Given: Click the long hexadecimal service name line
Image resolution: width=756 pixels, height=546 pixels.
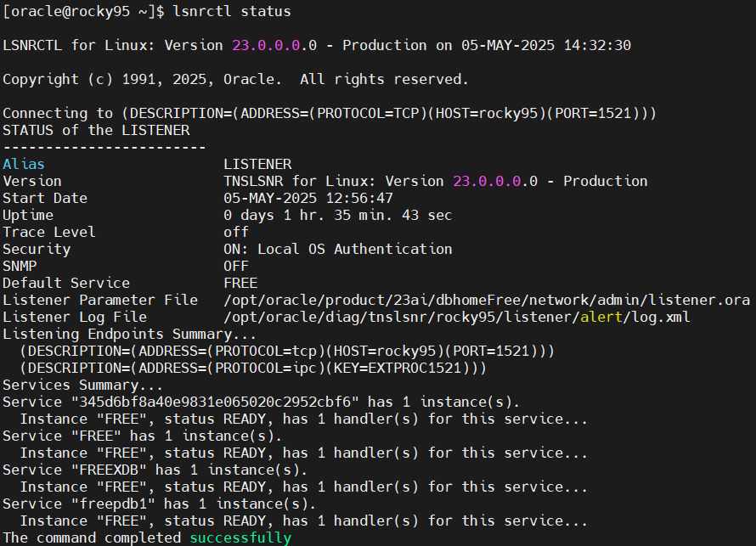Looking at the screenshot, I should [x=261, y=402].
